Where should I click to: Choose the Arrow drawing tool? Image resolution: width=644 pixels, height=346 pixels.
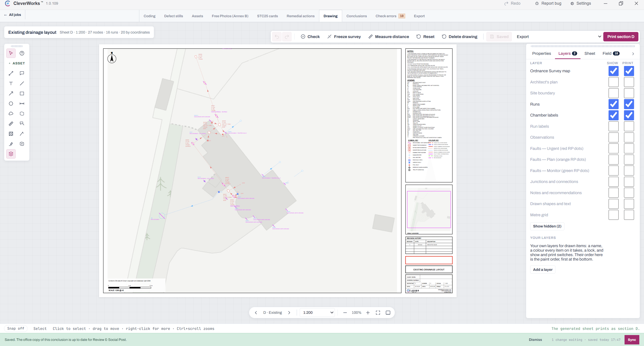(x=11, y=93)
